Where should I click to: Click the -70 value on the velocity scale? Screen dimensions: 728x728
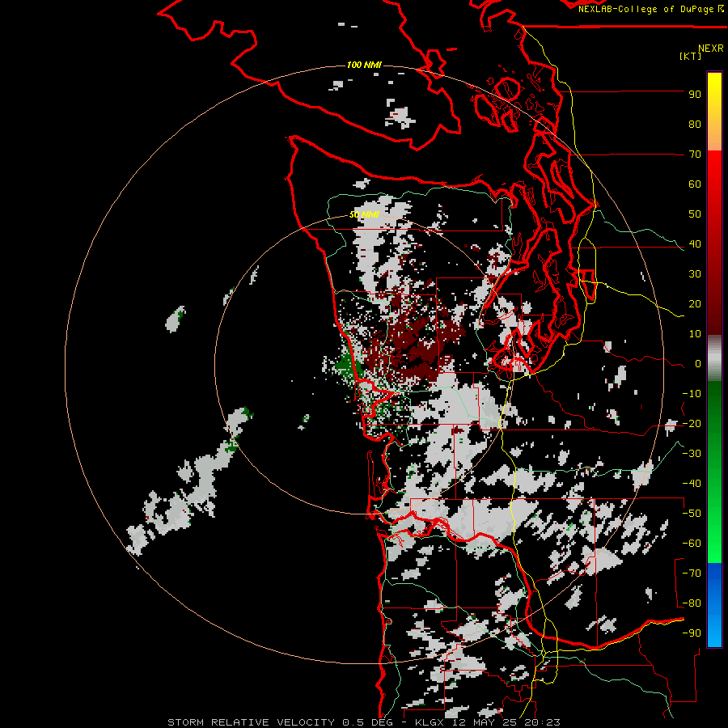(x=692, y=574)
